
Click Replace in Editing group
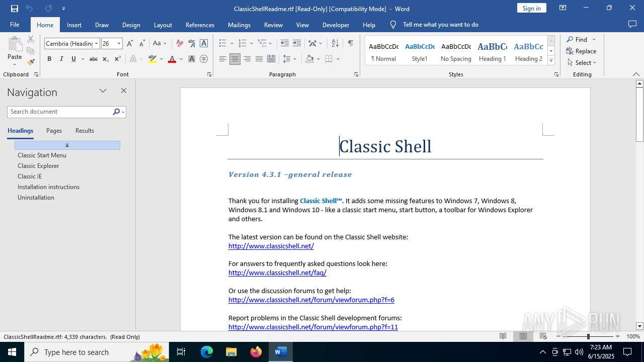581,51
